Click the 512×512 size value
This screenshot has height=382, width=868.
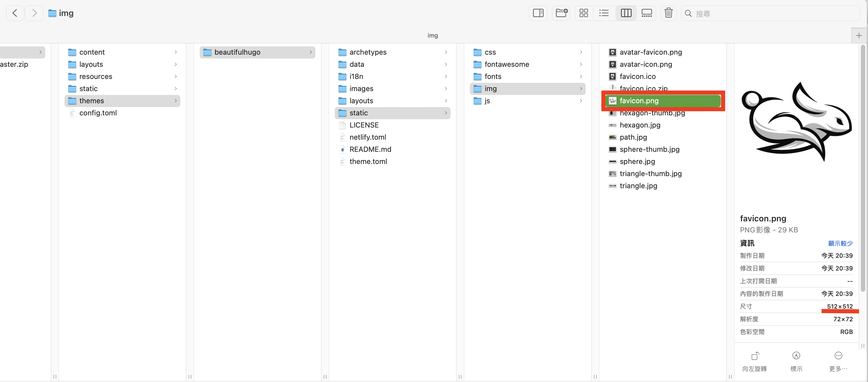840,306
